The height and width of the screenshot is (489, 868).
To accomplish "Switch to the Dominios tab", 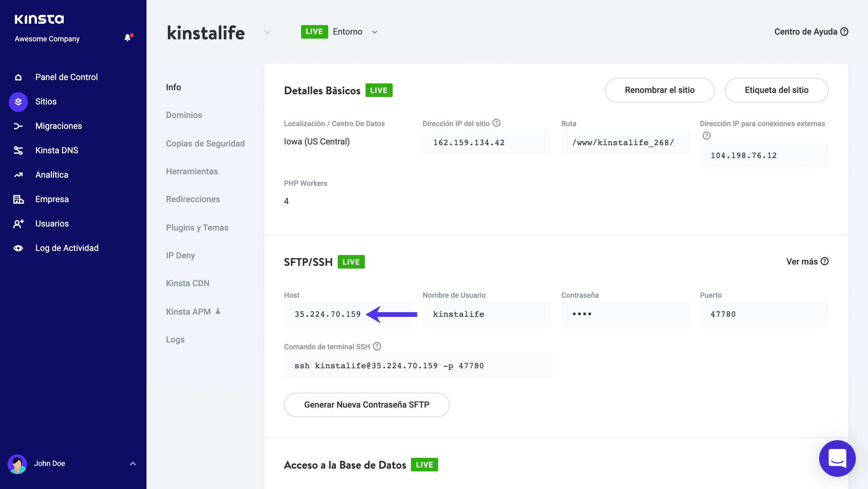I will (184, 115).
